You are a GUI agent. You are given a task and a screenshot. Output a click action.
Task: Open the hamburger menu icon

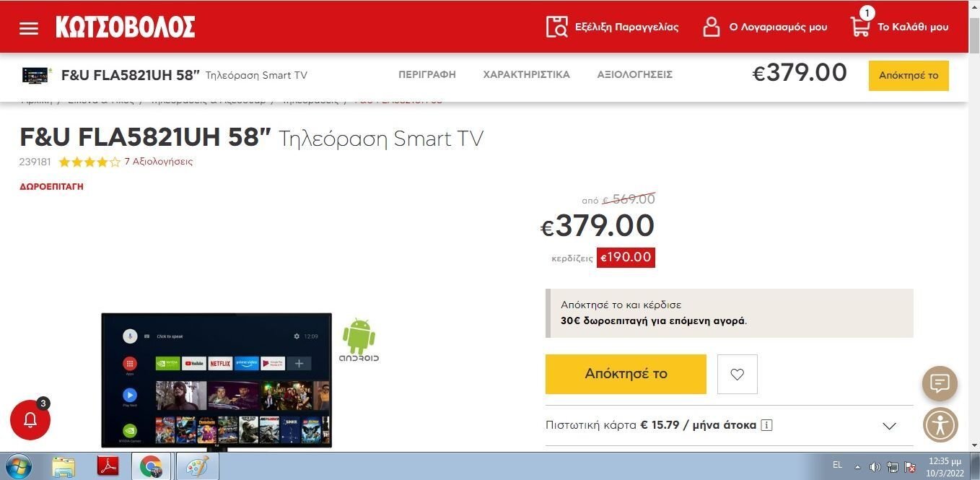click(x=29, y=28)
